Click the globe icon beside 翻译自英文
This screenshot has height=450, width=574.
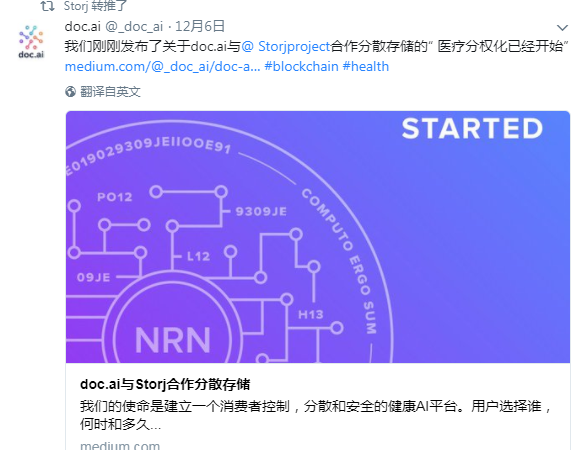coord(70,92)
